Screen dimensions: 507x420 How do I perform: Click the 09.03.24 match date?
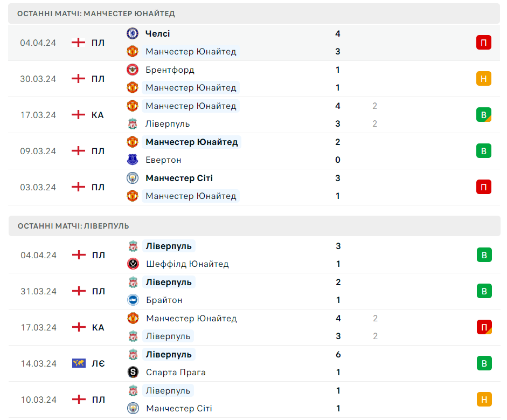(38, 151)
